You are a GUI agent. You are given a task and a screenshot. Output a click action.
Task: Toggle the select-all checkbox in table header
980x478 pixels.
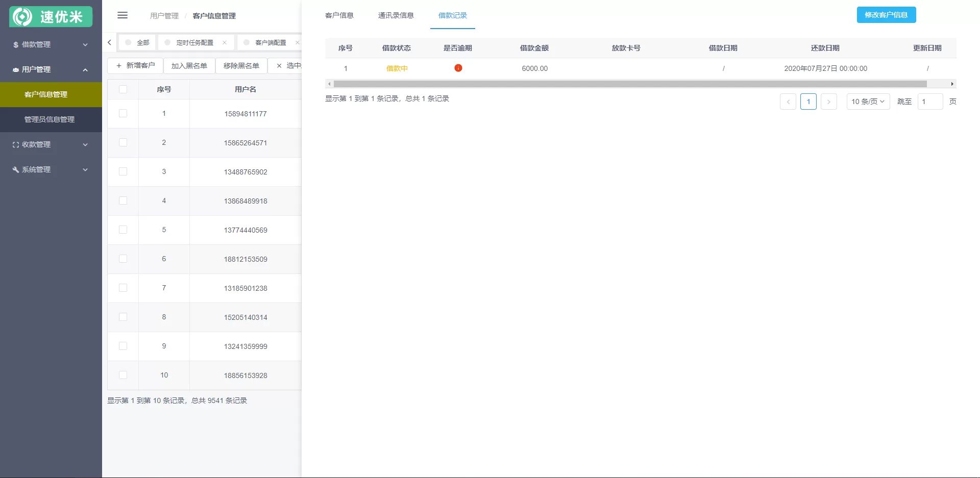(123, 89)
